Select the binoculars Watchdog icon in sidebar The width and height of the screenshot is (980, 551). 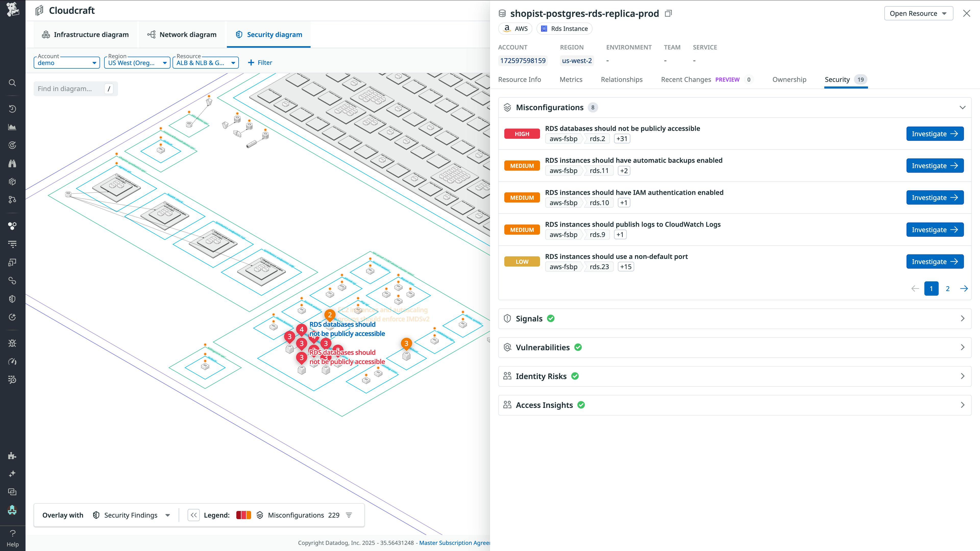click(12, 163)
